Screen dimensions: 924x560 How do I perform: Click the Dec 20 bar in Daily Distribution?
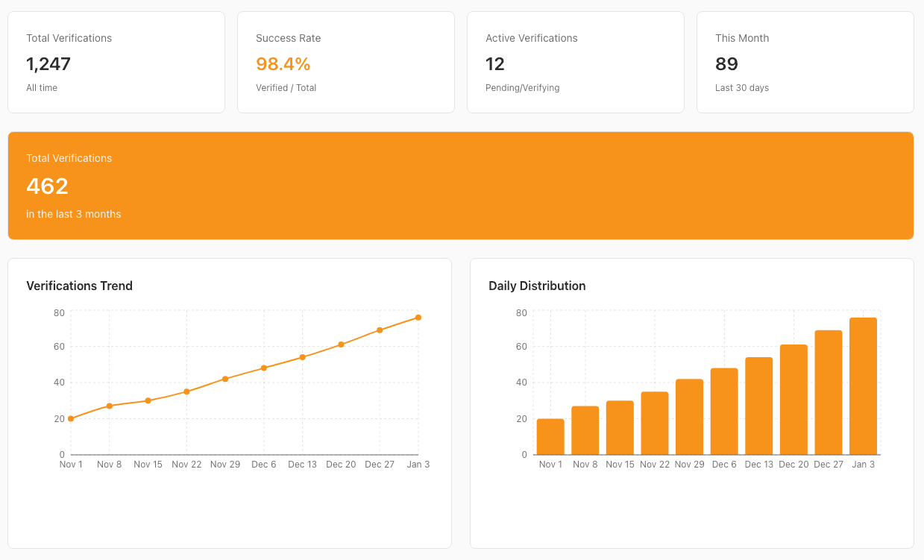(x=793, y=399)
